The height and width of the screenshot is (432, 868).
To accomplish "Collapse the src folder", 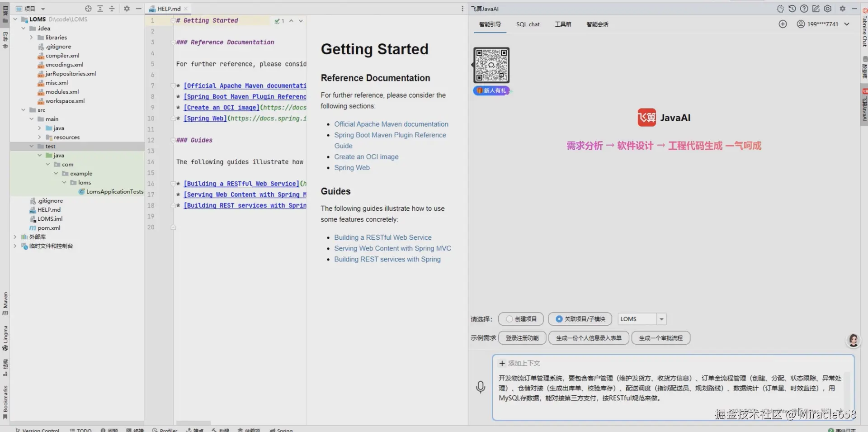I will coord(24,110).
